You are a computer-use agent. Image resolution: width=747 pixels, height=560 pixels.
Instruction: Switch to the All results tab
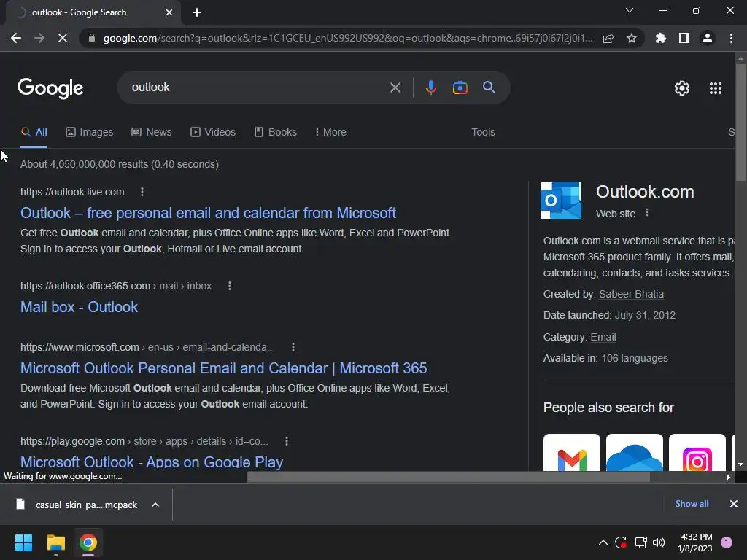(x=34, y=132)
